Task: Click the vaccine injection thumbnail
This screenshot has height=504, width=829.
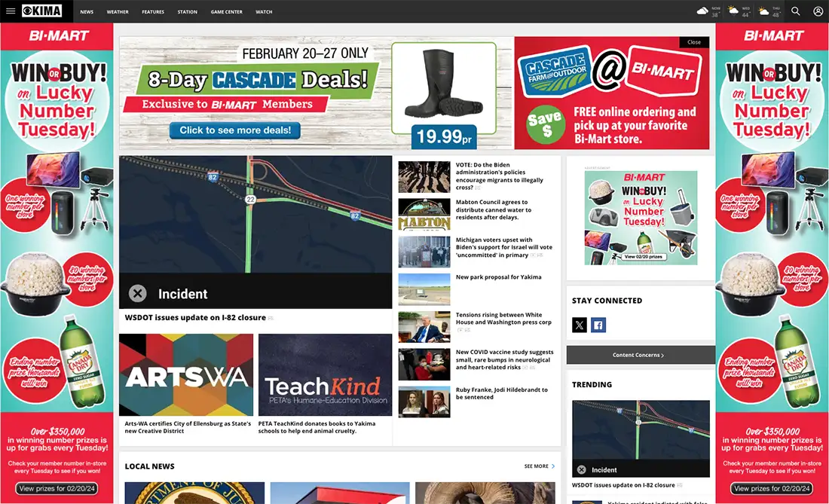Action: 424,365
